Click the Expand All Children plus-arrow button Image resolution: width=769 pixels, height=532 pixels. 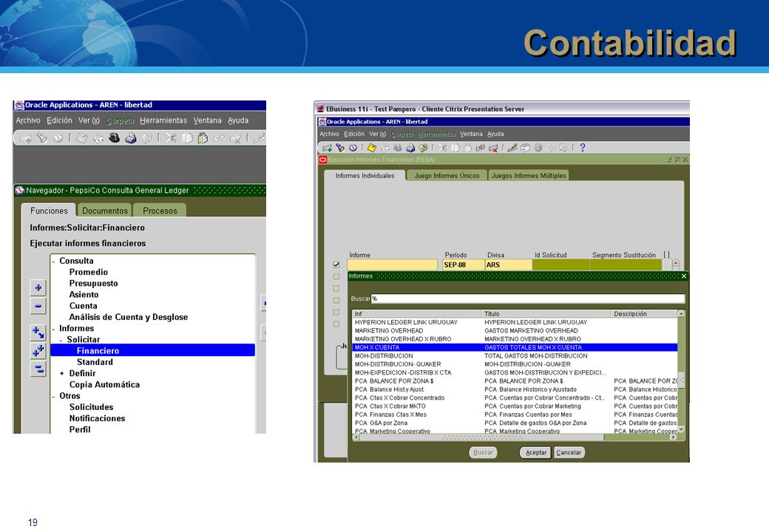pos(38,332)
